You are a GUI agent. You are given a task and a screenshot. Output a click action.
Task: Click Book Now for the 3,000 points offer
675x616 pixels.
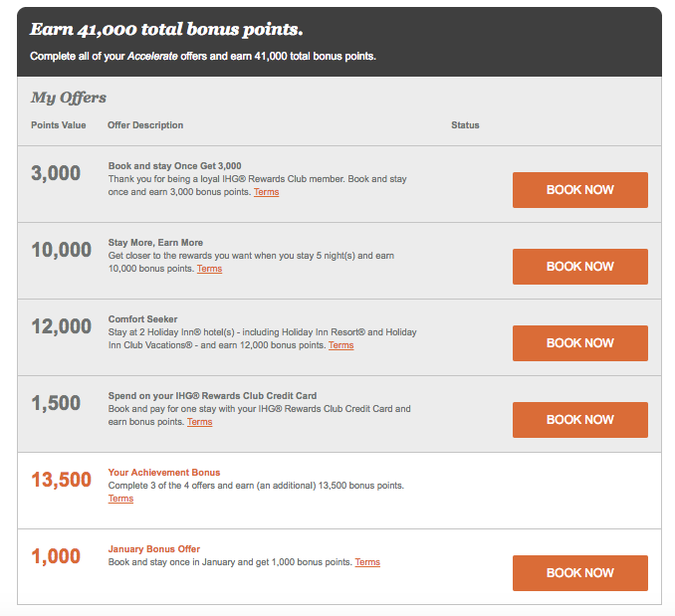pos(579,190)
